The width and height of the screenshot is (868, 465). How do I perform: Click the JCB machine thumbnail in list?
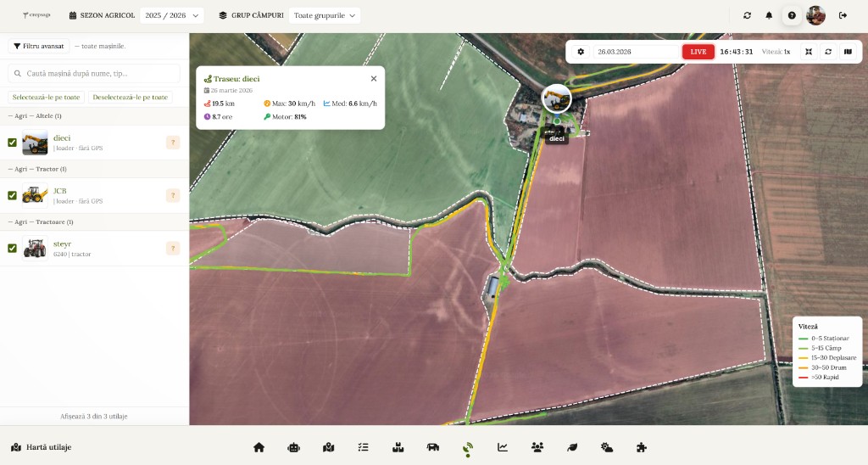click(x=35, y=195)
